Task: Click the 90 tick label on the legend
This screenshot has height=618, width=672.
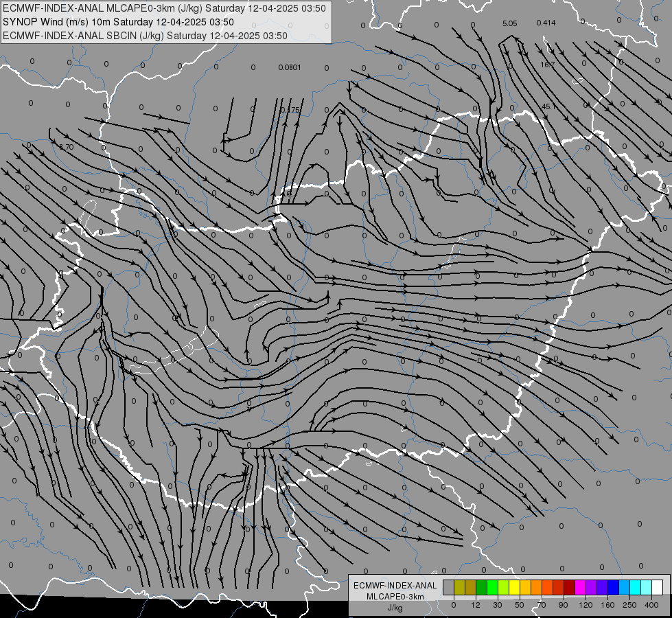Action: click(x=563, y=605)
